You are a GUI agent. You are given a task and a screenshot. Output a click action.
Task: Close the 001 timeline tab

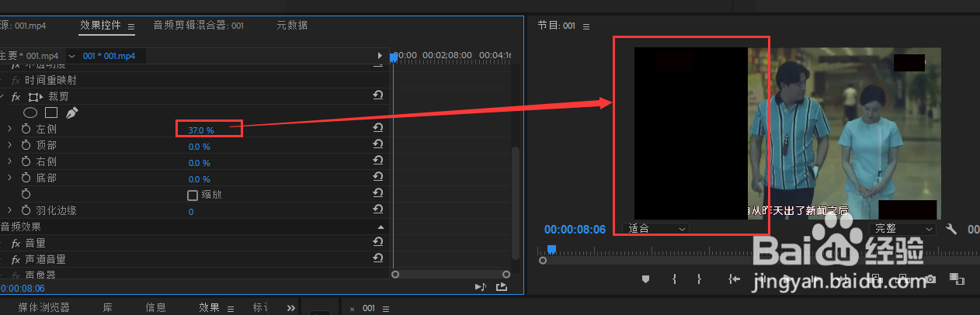tap(352, 309)
